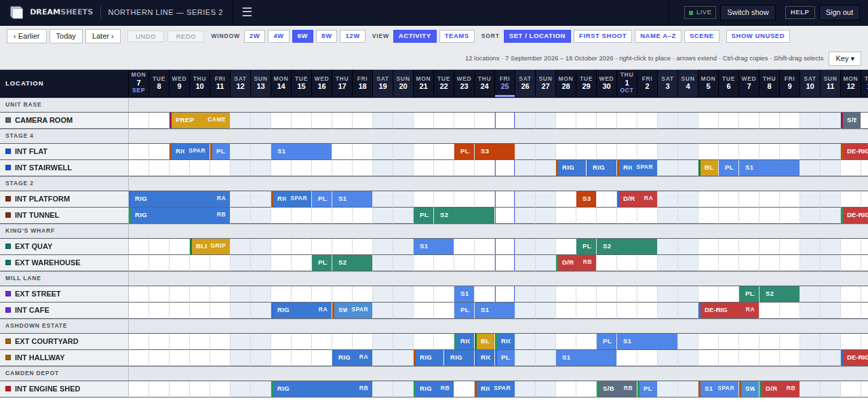This screenshot has height=407, width=868.
Task: Select the S1 block in INT HALLWAY row
Action: pos(586,357)
